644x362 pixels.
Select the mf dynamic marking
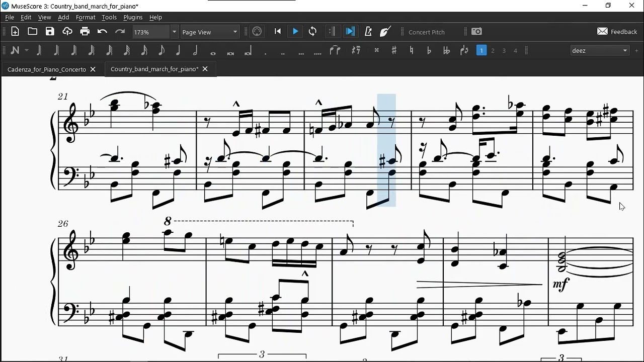pyautogui.click(x=560, y=285)
